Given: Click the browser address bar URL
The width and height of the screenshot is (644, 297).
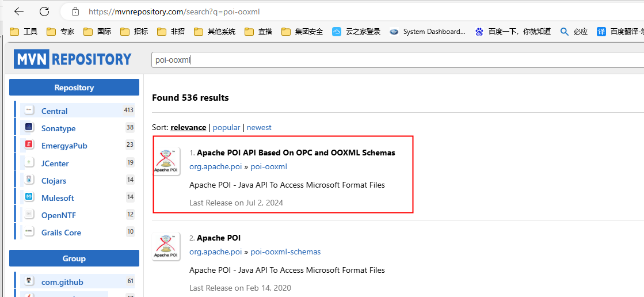Looking at the screenshot, I should [174, 12].
